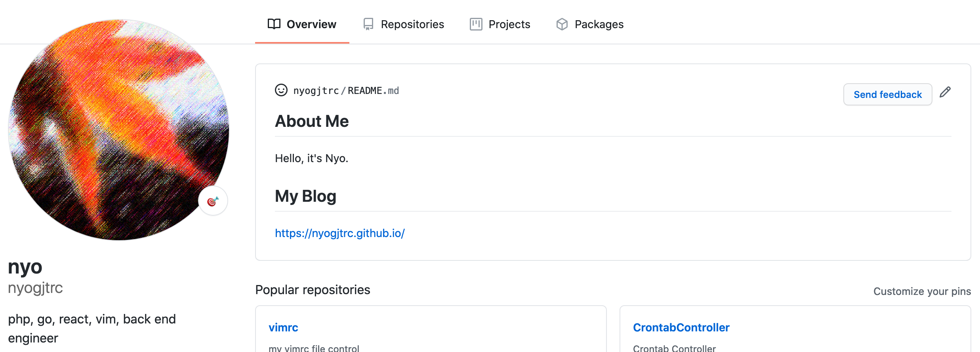Image resolution: width=980 pixels, height=352 pixels.
Task: Select the Packages tab
Action: click(x=599, y=24)
